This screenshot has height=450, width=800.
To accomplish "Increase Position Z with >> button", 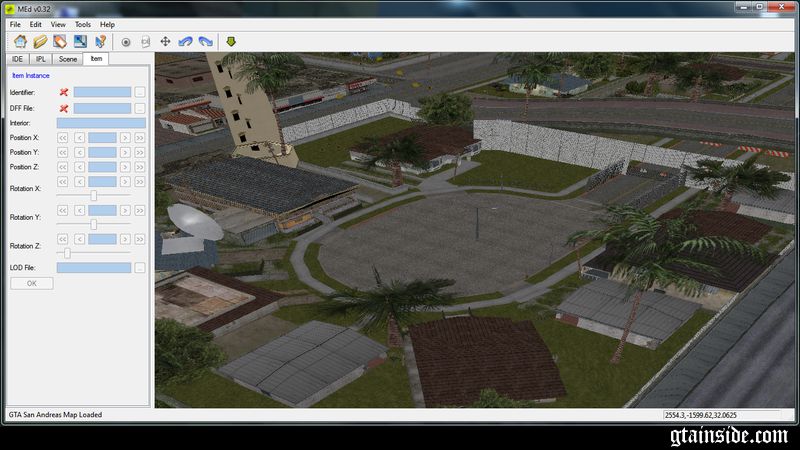I will (140, 167).
